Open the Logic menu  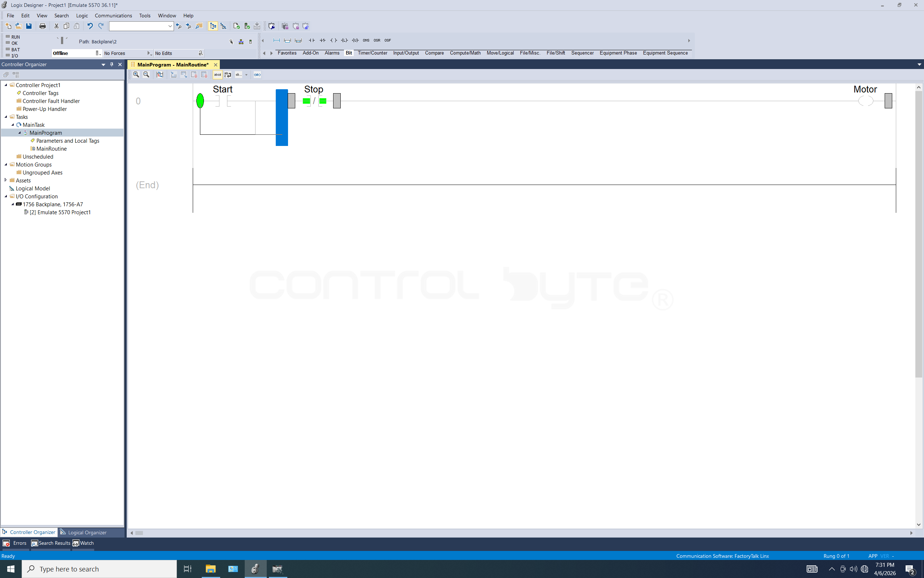pyautogui.click(x=82, y=16)
